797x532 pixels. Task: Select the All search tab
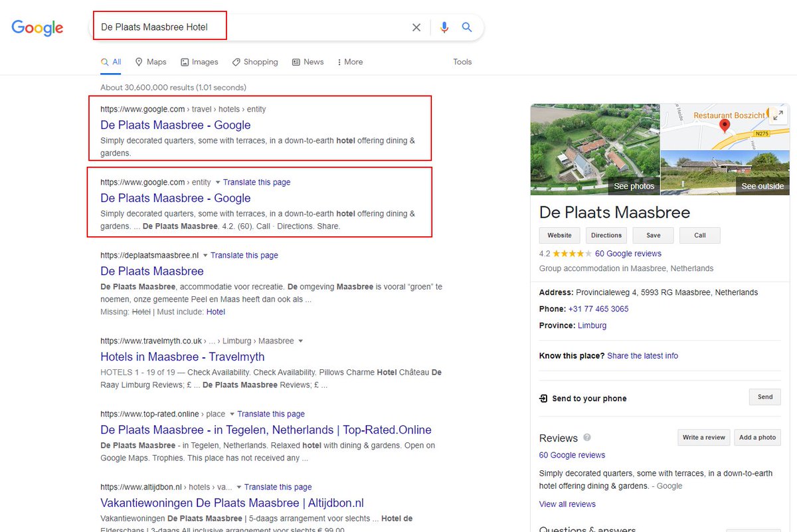click(x=111, y=62)
